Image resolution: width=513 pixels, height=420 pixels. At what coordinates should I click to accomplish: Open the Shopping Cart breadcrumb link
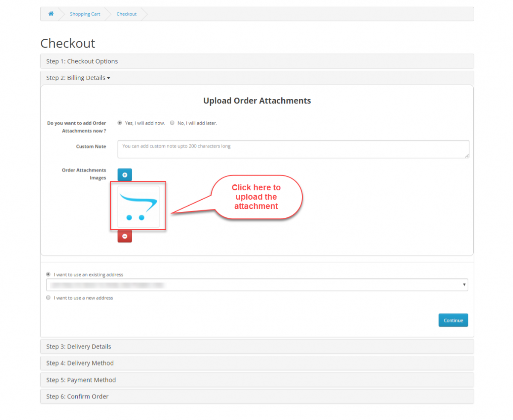(85, 14)
